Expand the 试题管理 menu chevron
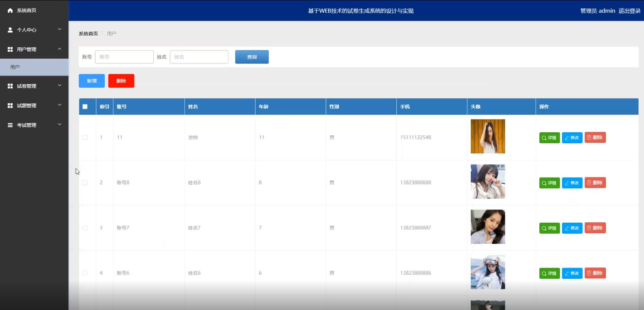The height and width of the screenshot is (310, 644). (x=60, y=105)
